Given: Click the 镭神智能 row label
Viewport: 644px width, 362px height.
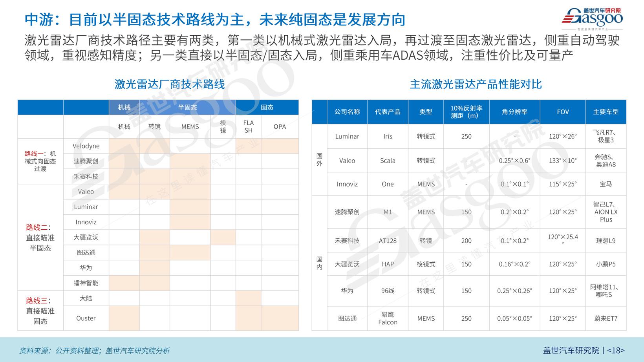Looking at the screenshot, I should pyautogui.click(x=86, y=283).
